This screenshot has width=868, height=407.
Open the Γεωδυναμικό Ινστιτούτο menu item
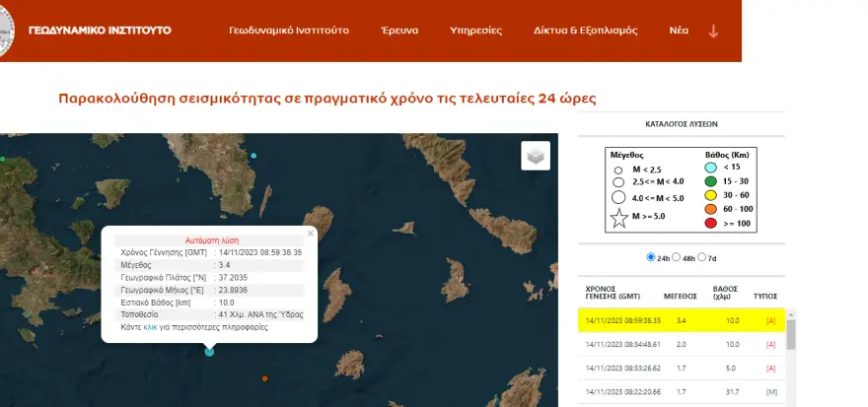coord(288,31)
